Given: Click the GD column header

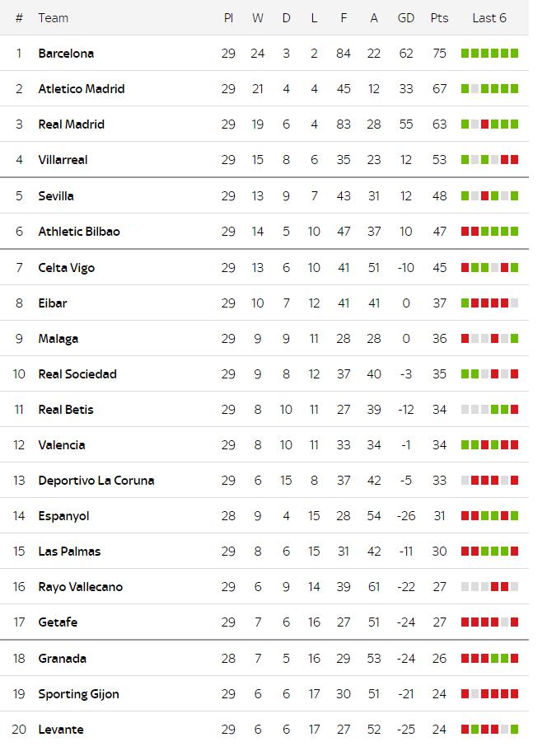Looking at the screenshot, I should [406, 18].
